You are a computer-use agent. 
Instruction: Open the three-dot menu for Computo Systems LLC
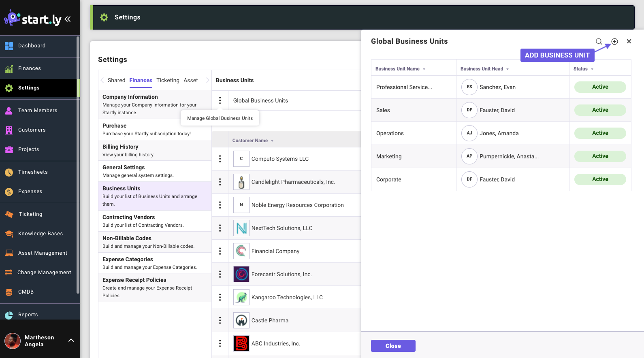coord(220,159)
